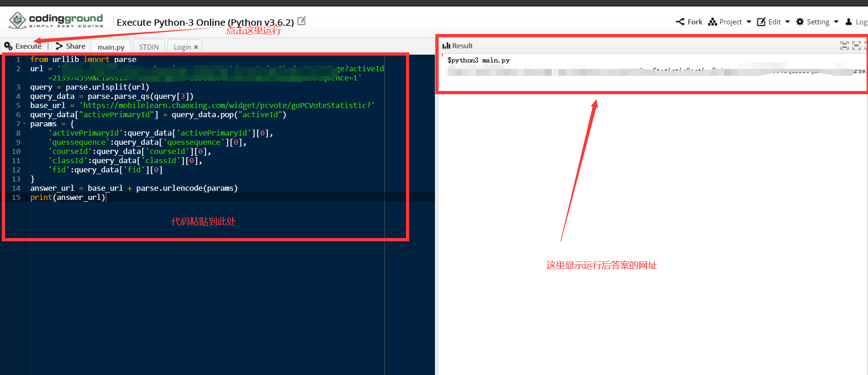
Task: Click the base_url chaoxing URL string
Action: pyautogui.click(x=227, y=105)
